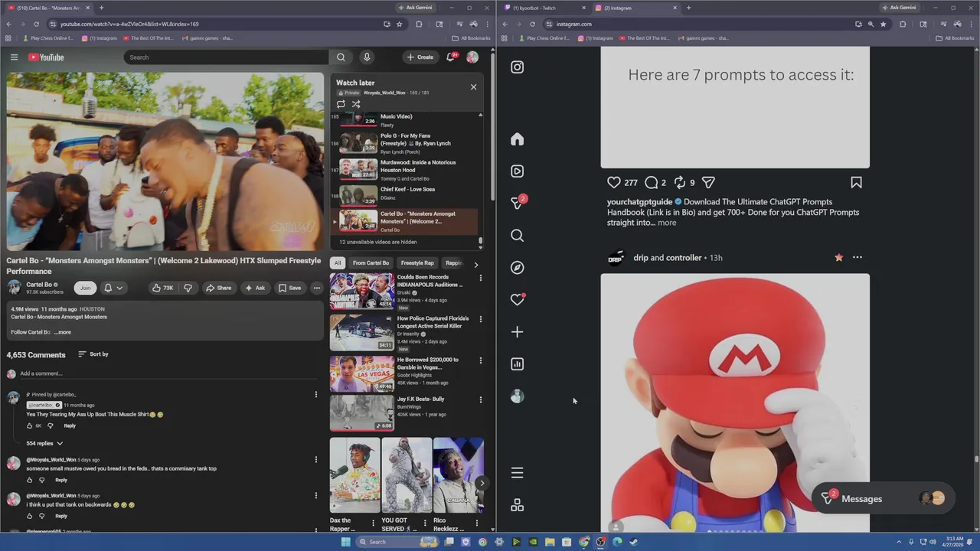Screen dimensions: 980x551
Task: Select the All suggestions chip
Action: click(337, 263)
